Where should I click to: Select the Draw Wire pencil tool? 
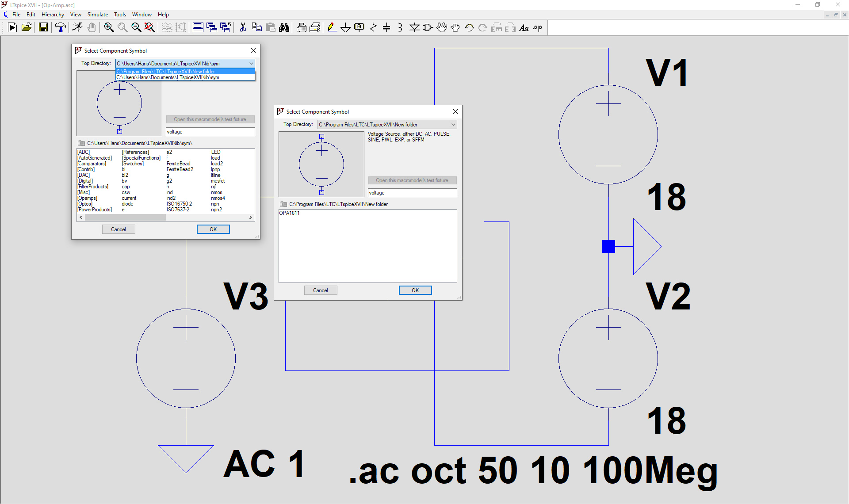coord(332,28)
